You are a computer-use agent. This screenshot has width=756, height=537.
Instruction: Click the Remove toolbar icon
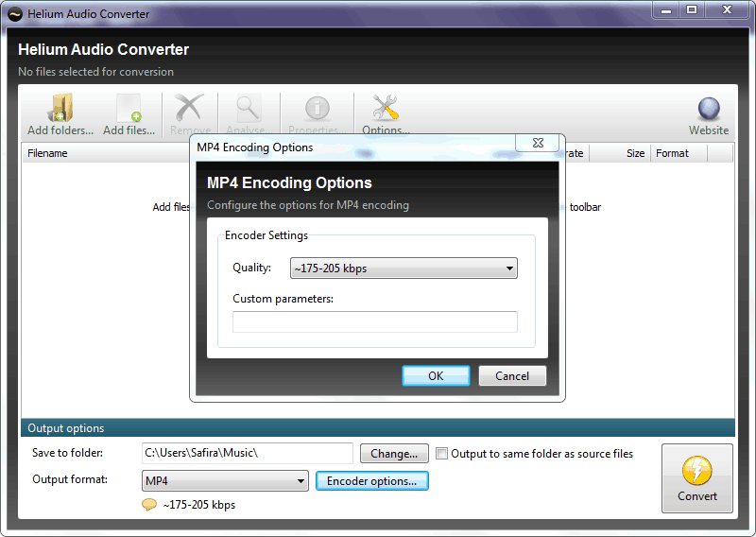click(190, 108)
